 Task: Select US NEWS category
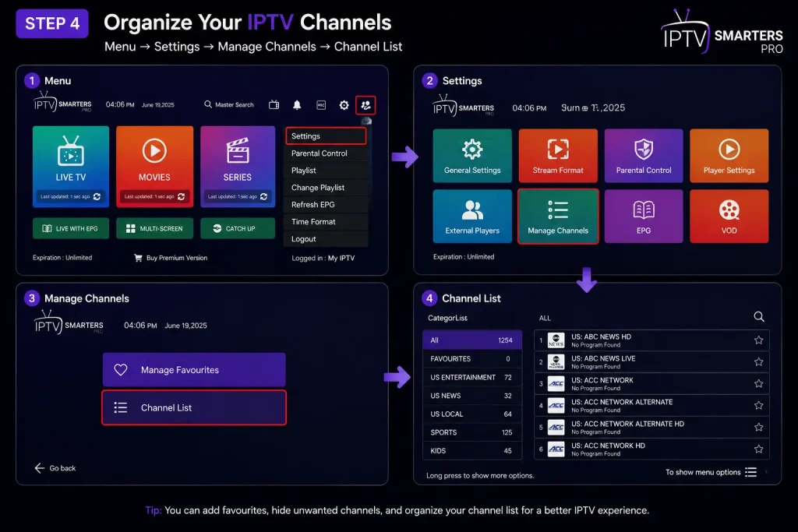(472, 396)
